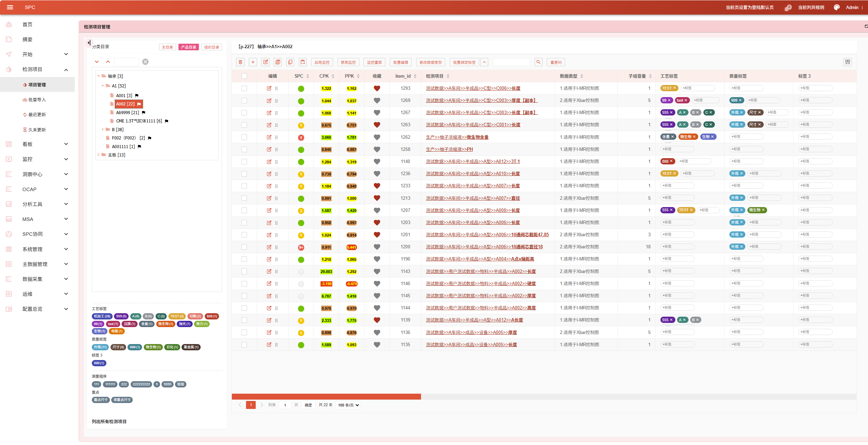Viewport: 868px width, 445px height.
Task: Click the 启用监控 button
Action: point(322,62)
